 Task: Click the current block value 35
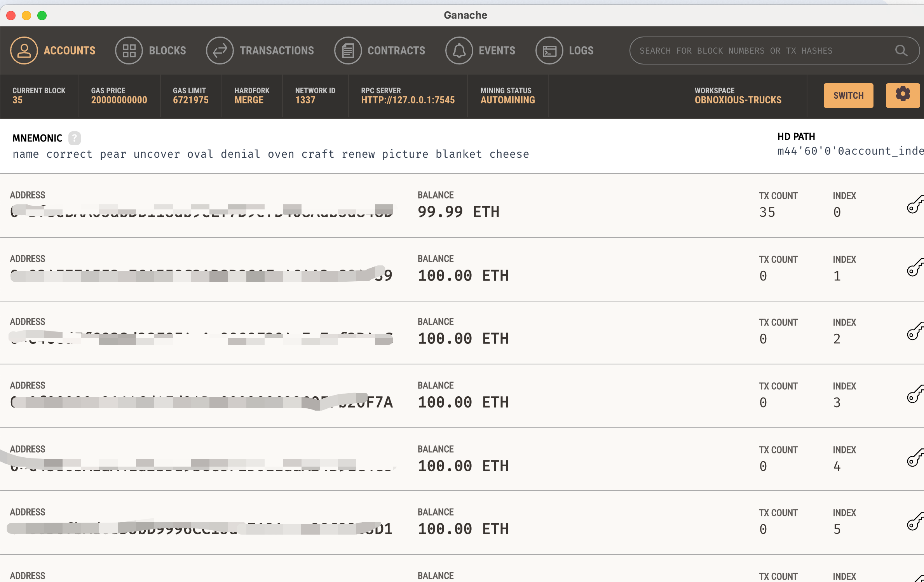pyautogui.click(x=17, y=100)
